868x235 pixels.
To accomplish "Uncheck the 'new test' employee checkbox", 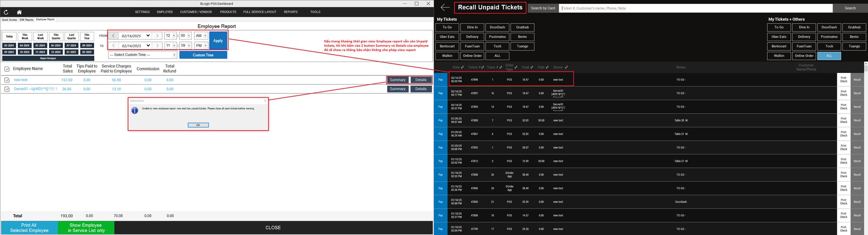I will [7, 80].
